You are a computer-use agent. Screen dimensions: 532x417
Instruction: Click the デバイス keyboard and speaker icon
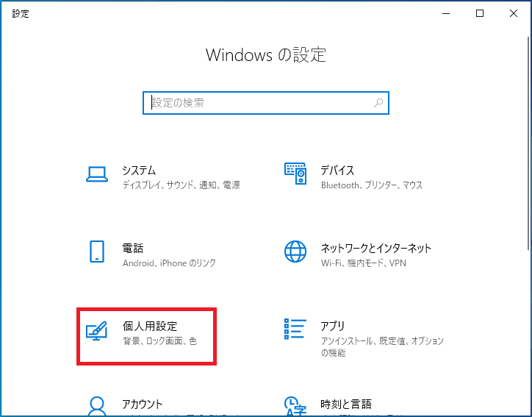click(x=295, y=173)
